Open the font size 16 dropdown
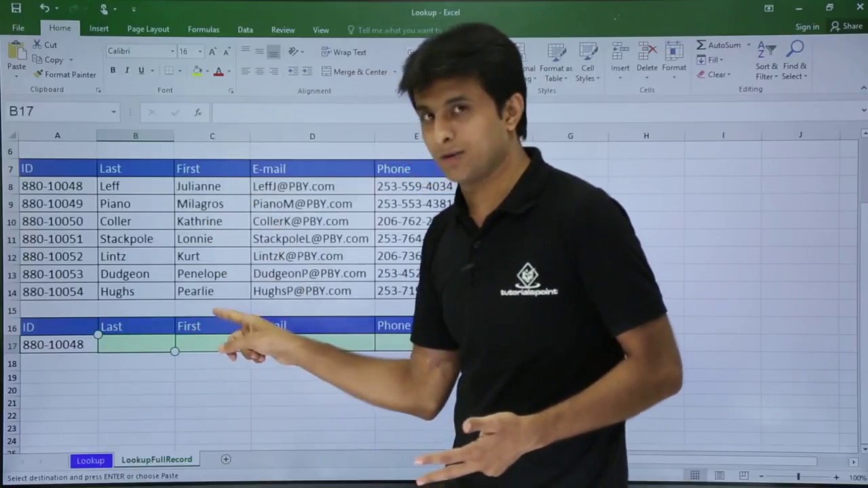Screen dimensions: 868x488 click(x=200, y=52)
